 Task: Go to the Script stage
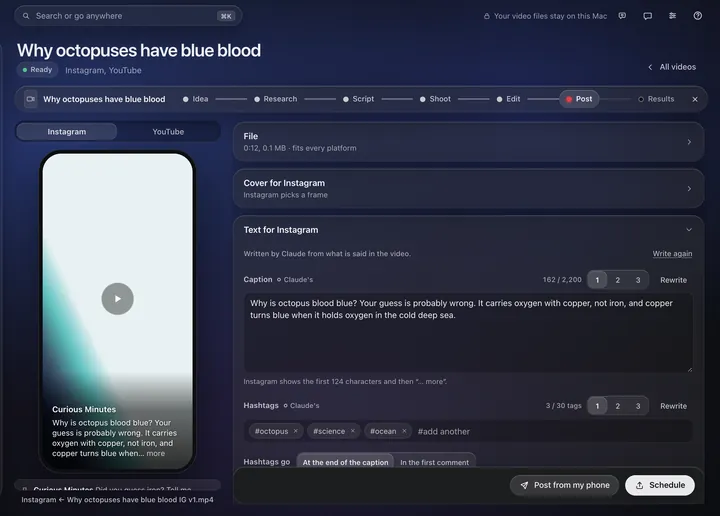tap(359, 99)
